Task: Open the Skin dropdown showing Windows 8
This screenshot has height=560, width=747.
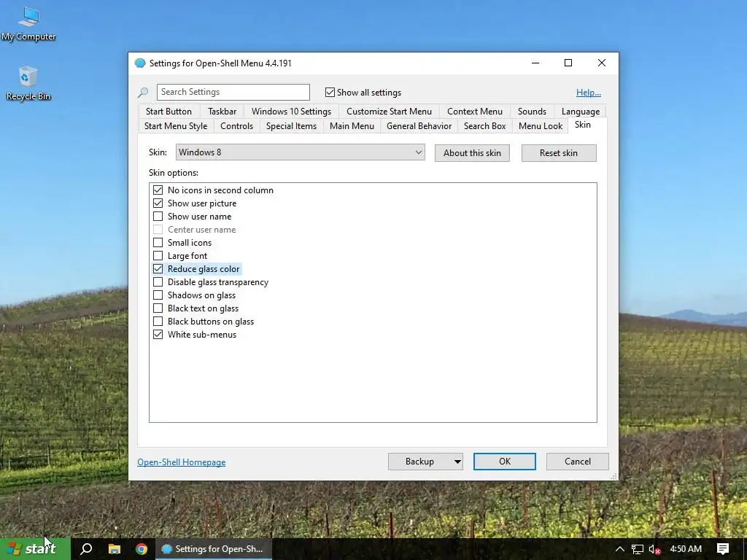Action: coord(300,152)
